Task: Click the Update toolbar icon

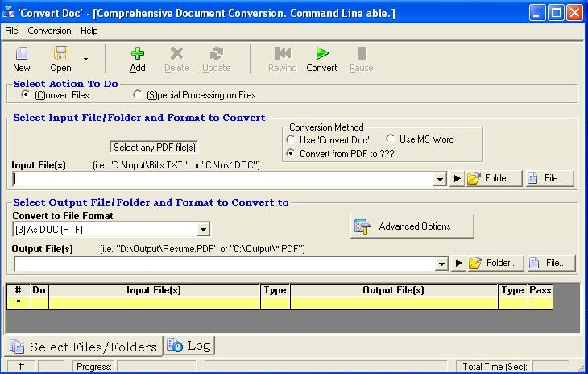Action: 217,54
